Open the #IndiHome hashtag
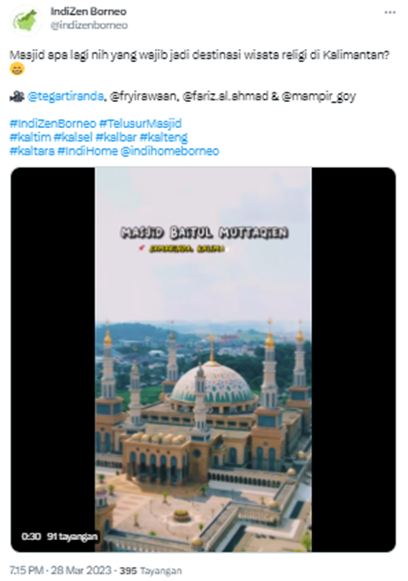Viewport: 408px width, 581px height. 87,151
